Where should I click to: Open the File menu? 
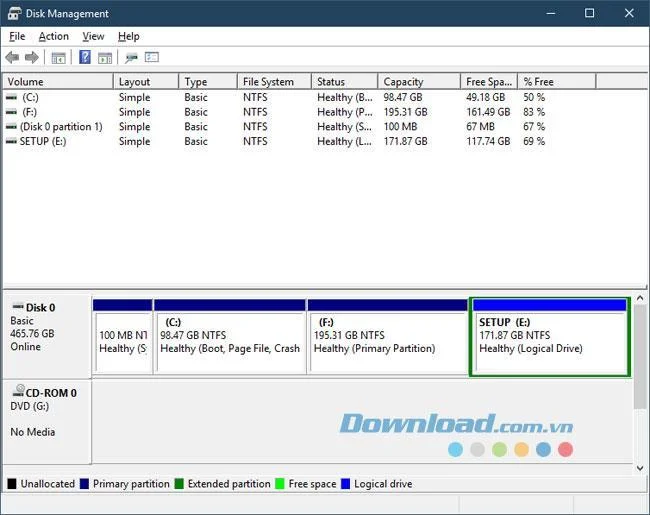[17, 36]
